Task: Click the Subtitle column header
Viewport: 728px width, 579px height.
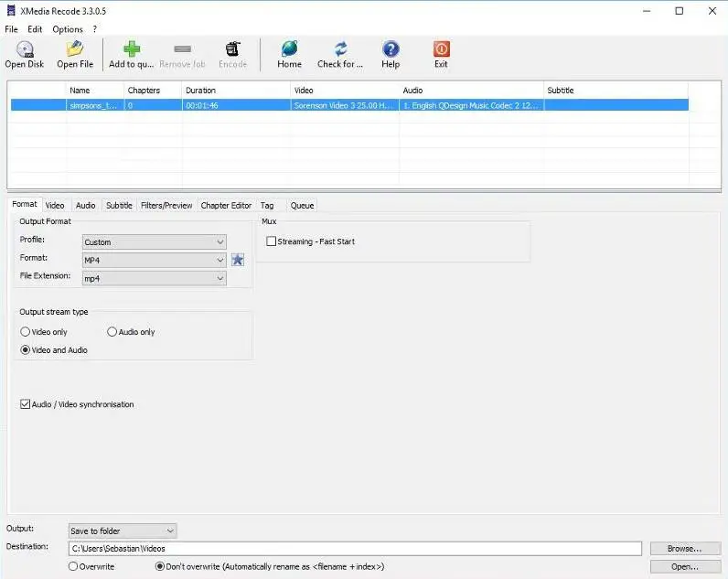Action: click(x=616, y=90)
